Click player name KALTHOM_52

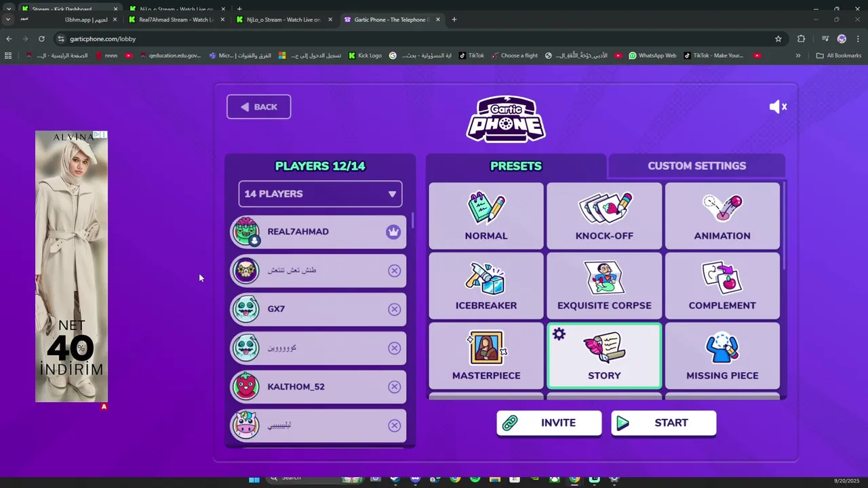coord(296,386)
